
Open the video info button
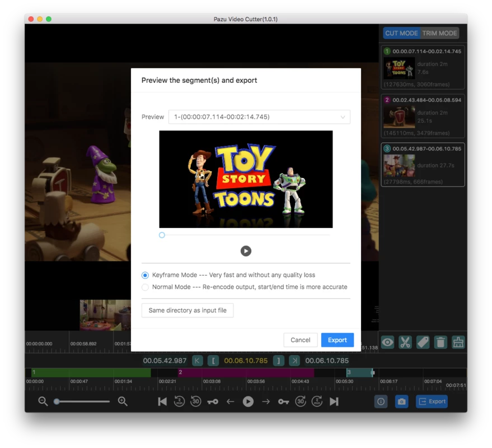(x=381, y=402)
